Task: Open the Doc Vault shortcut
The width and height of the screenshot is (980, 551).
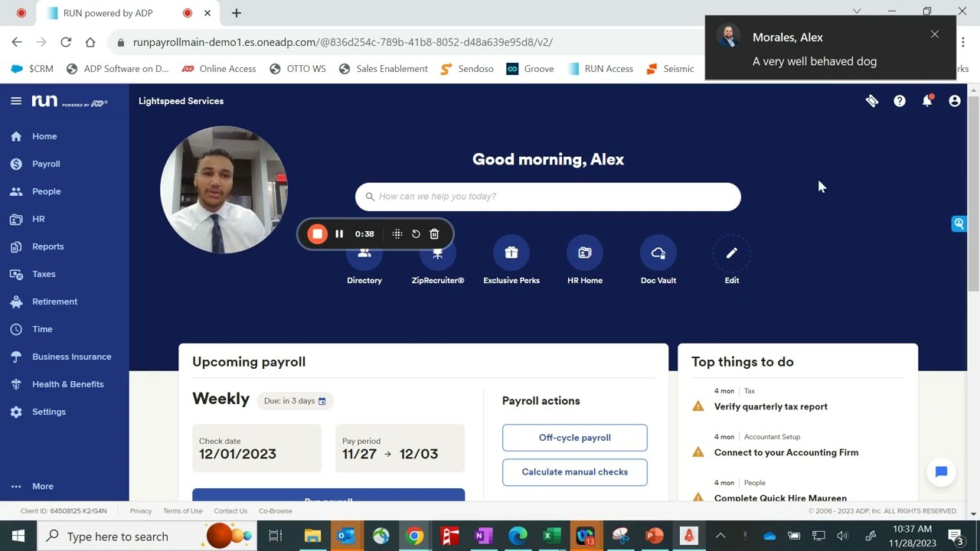Action: [658, 260]
